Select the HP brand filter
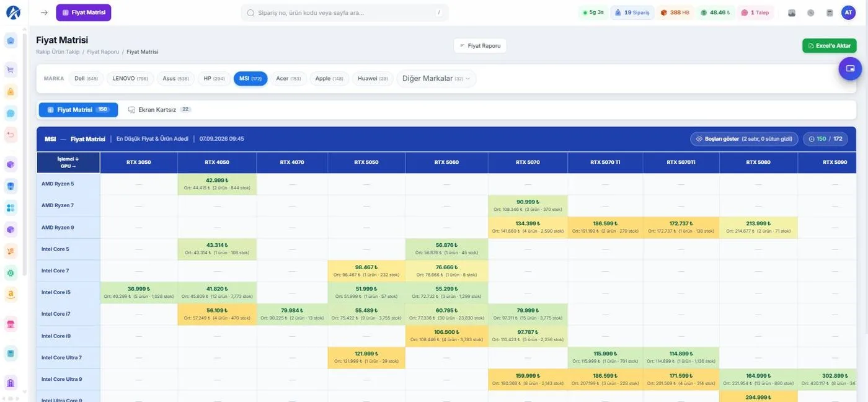Screen dimensions: 868x402 click(214, 79)
